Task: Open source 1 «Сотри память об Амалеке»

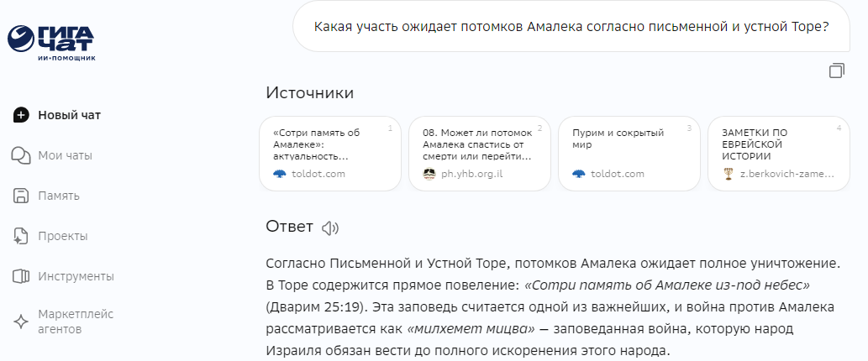Action: point(333,154)
